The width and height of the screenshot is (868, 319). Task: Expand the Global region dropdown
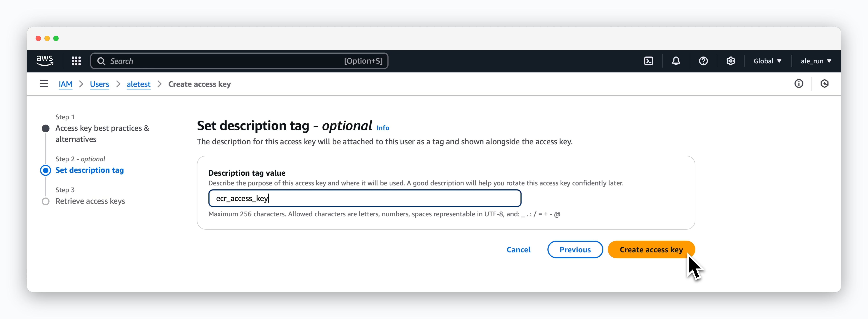click(767, 61)
